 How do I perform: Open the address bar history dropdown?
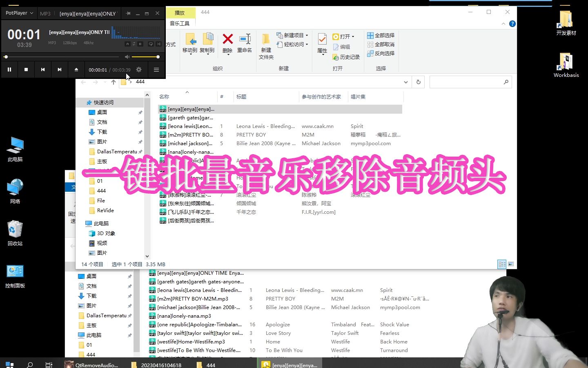[x=405, y=82]
